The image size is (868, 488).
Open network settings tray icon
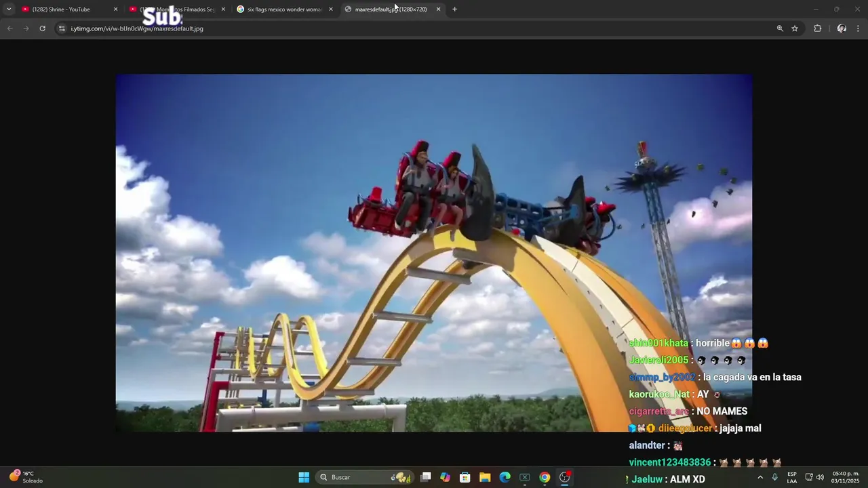(809, 477)
